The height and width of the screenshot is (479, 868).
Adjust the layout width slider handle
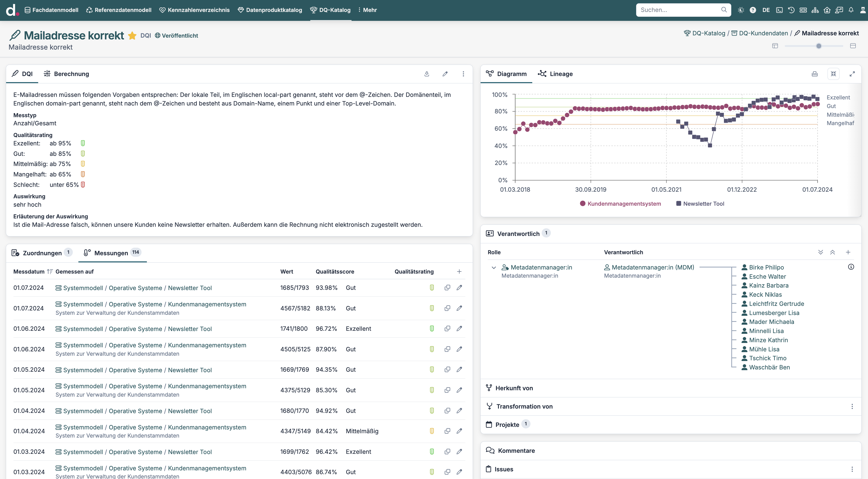click(x=818, y=46)
